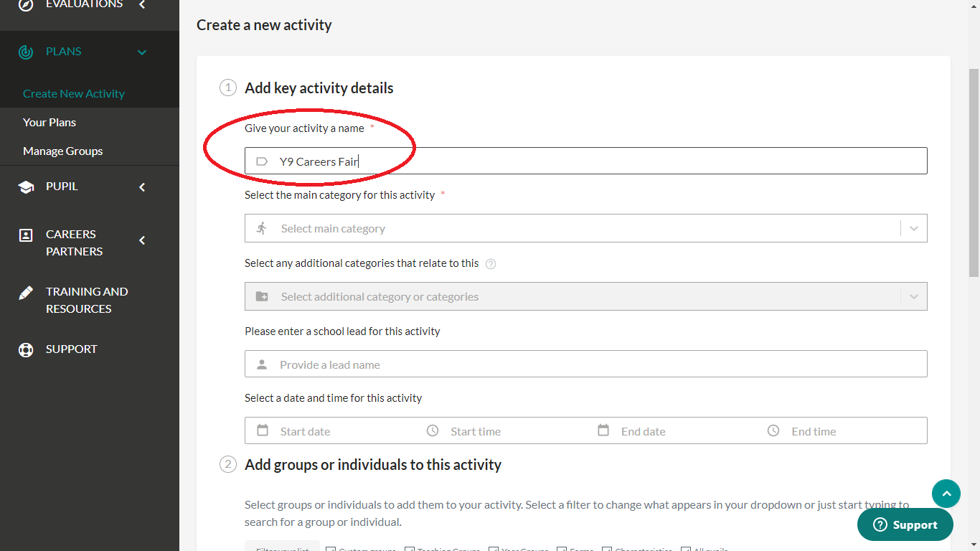Click the round scroll-to-top arrow button
The width and height of the screenshot is (980, 551).
point(946,494)
